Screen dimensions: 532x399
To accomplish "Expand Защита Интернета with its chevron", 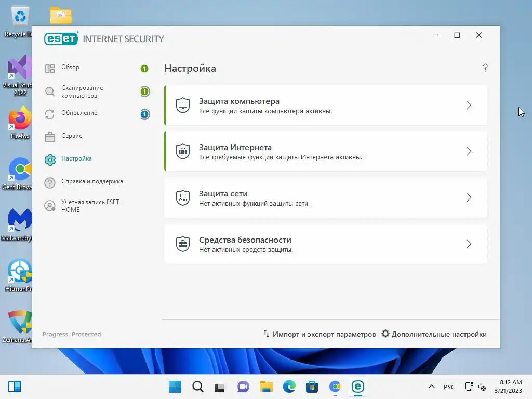I will tap(469, 151).
